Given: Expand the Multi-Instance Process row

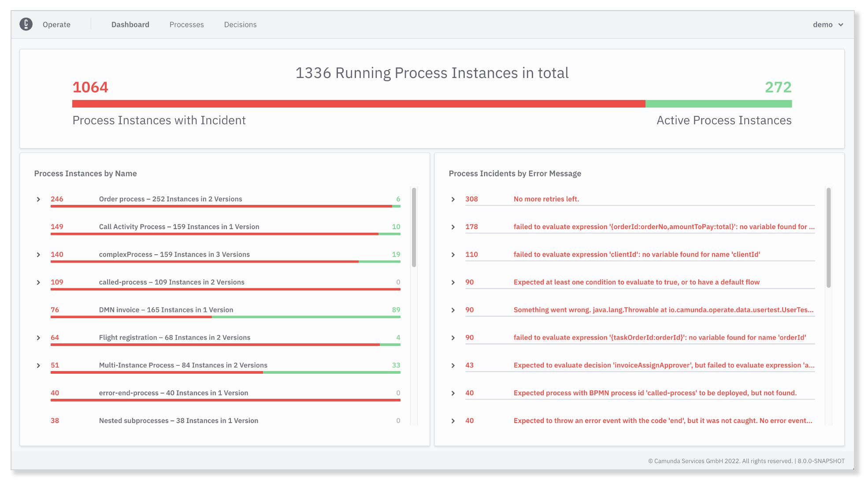Looking at the screenshot, I should pyautogui.click(x=38, y=366).
